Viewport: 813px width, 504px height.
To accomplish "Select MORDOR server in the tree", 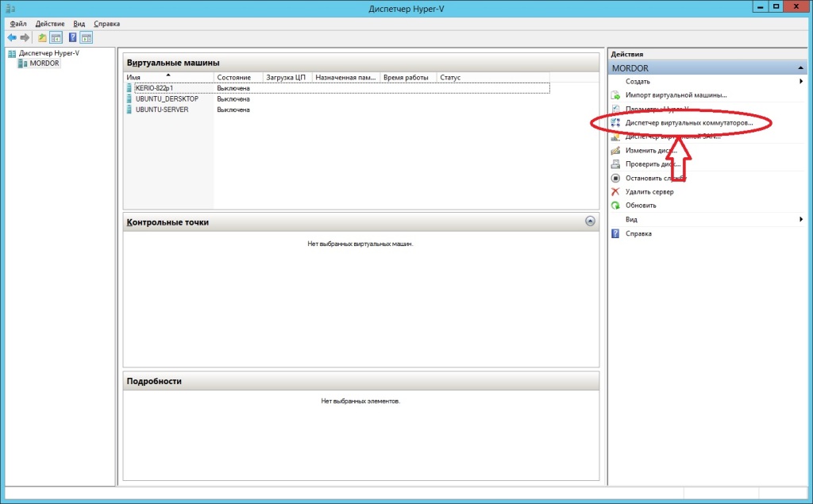I will [x=44, y=63].
